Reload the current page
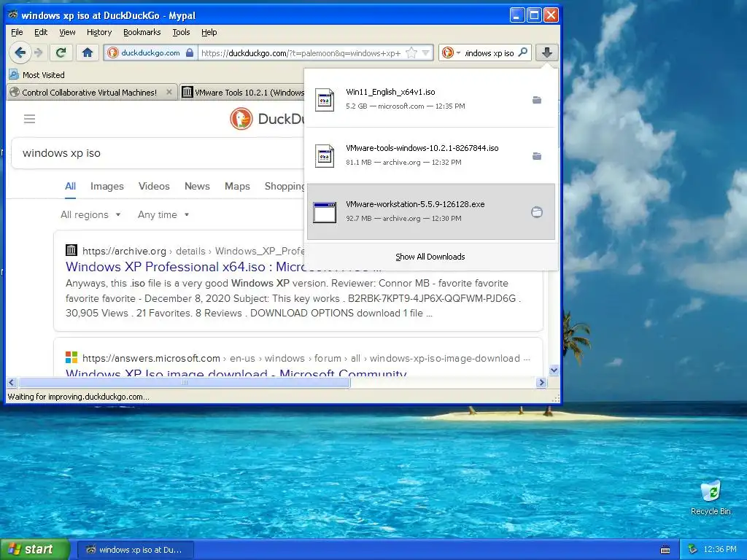 [x=61, y=52]
